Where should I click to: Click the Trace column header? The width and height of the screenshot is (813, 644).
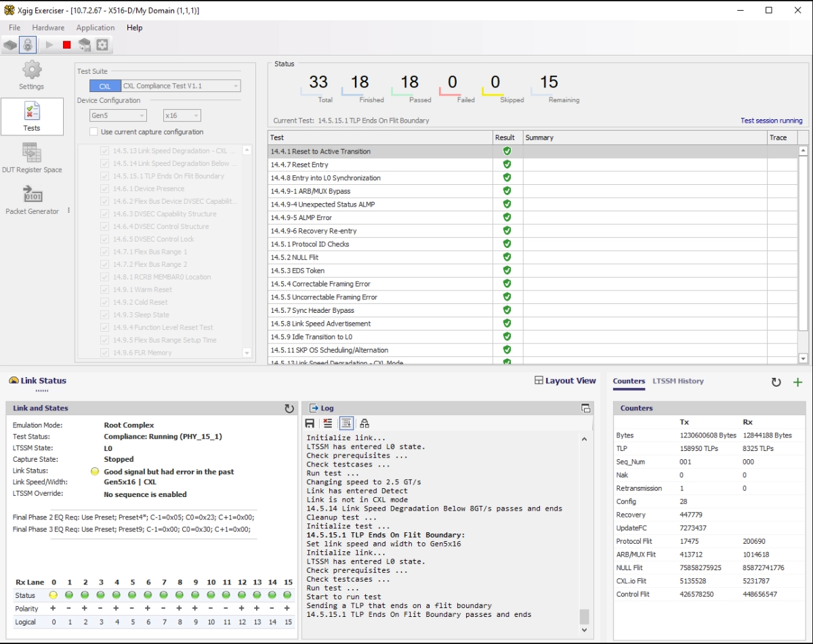click(782, 137)
